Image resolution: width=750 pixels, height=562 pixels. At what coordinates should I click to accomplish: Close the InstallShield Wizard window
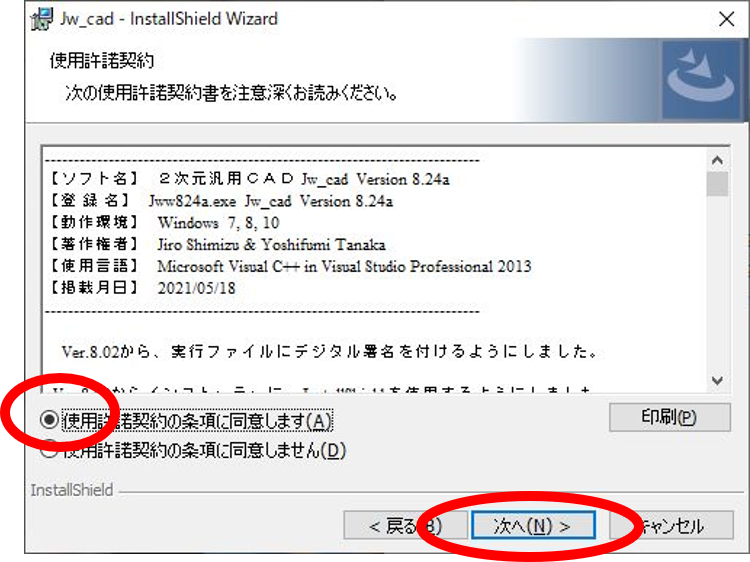click(727, 19)
